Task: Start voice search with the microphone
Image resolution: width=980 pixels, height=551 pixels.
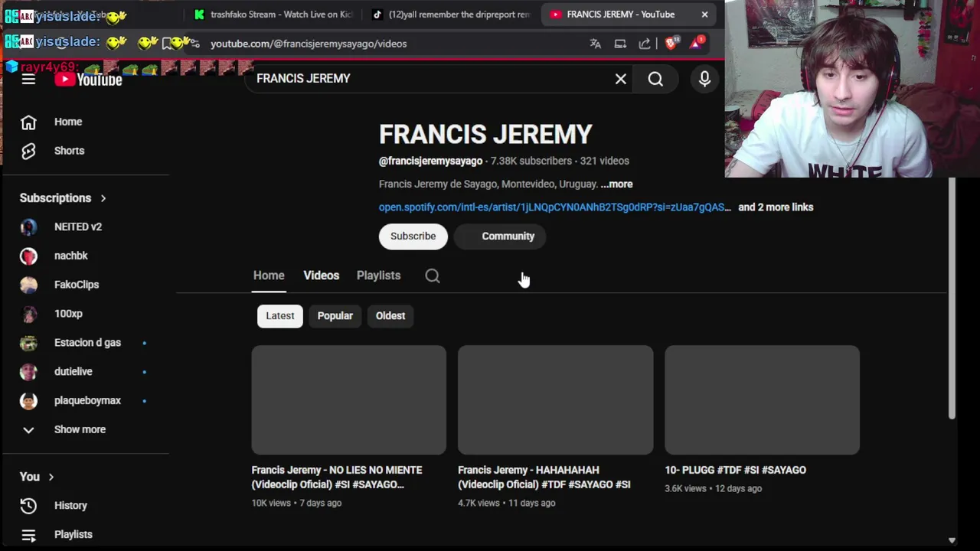Action: click(704, 79)
